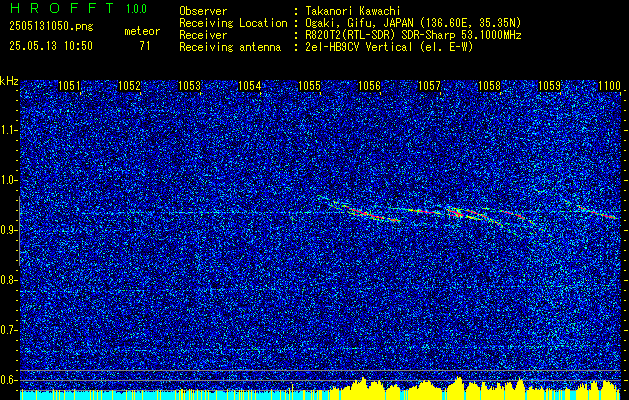Click the 2el-HB9CV Vertical antenna text
The image size is (629, 400).
pyautogui.click(x=387, y=47)
